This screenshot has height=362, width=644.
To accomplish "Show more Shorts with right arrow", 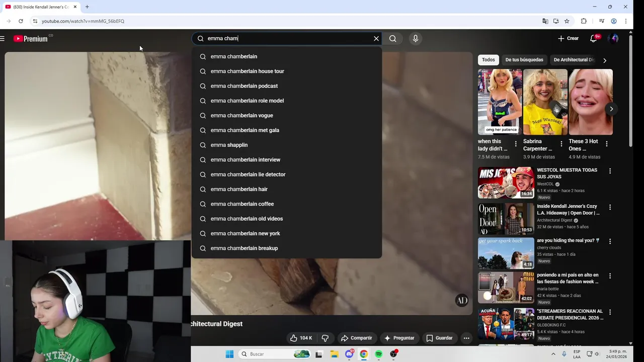I will (611, 109).
